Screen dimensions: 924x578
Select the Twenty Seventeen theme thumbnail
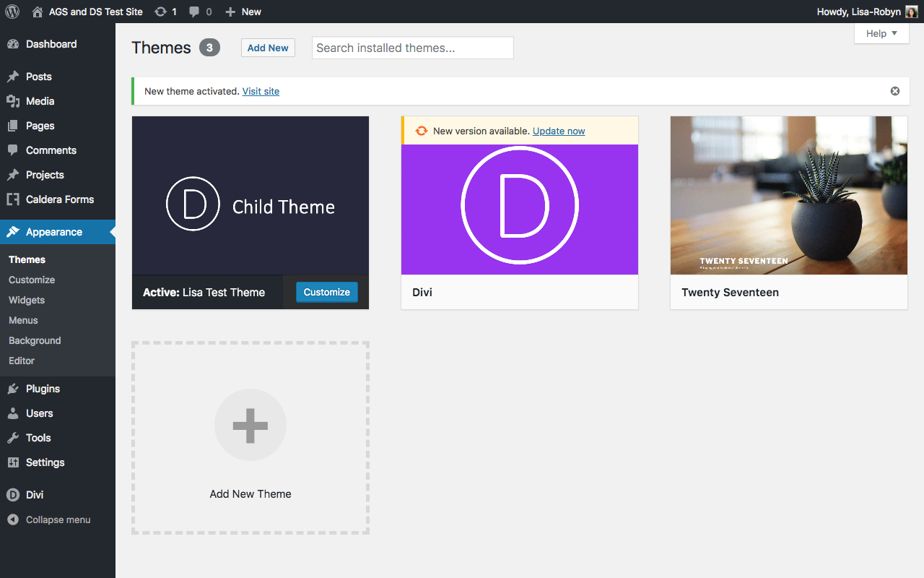789,196
